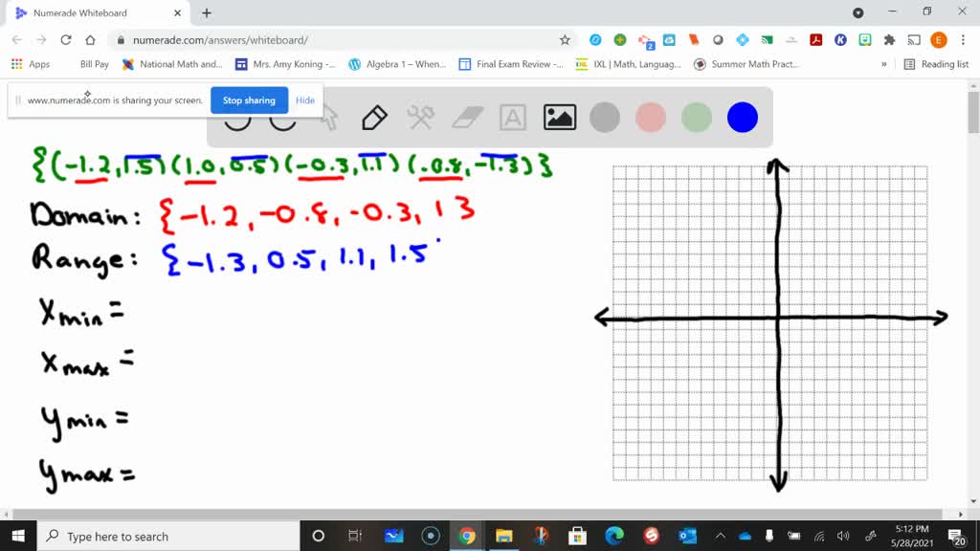Image resolution: width=980 pixels, height=551 pixels.
Task: Hide the screen sharing notification bar
Action: click(x=305, y=99)
